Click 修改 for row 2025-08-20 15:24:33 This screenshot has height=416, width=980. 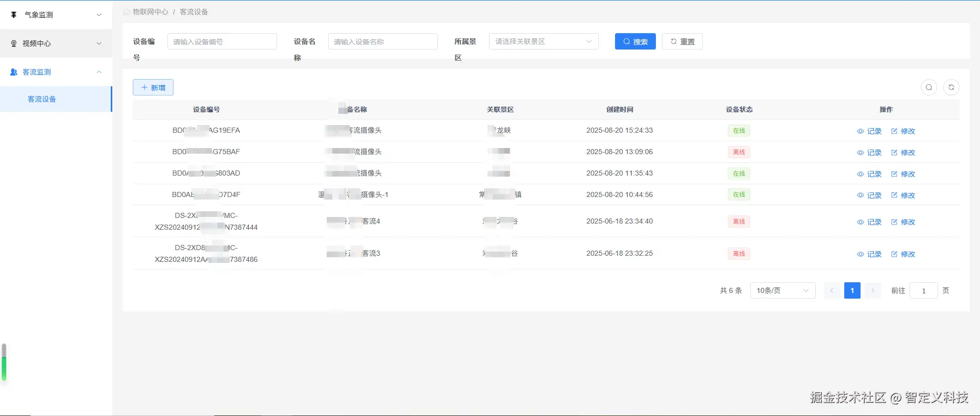click(903, 131)
